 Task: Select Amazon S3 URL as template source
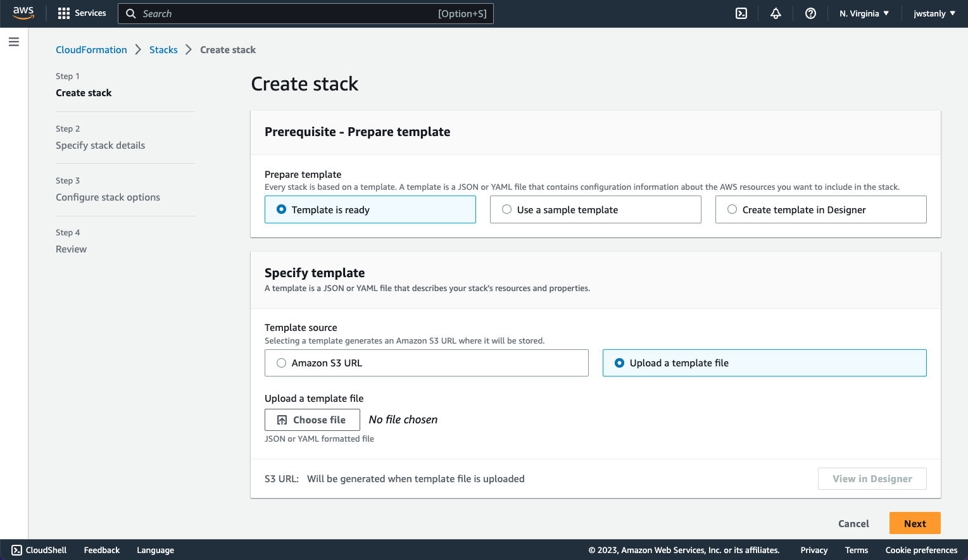427,363
